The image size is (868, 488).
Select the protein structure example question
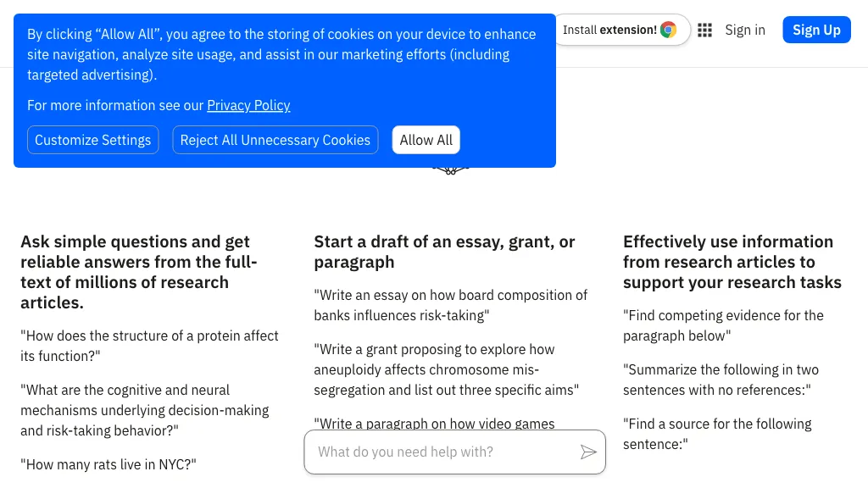coord(149,346)
